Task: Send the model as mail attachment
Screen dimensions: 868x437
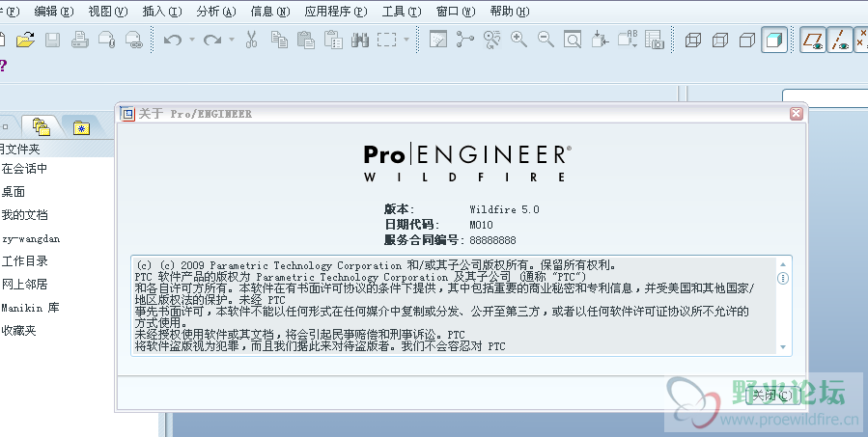Action: [106, 40]
